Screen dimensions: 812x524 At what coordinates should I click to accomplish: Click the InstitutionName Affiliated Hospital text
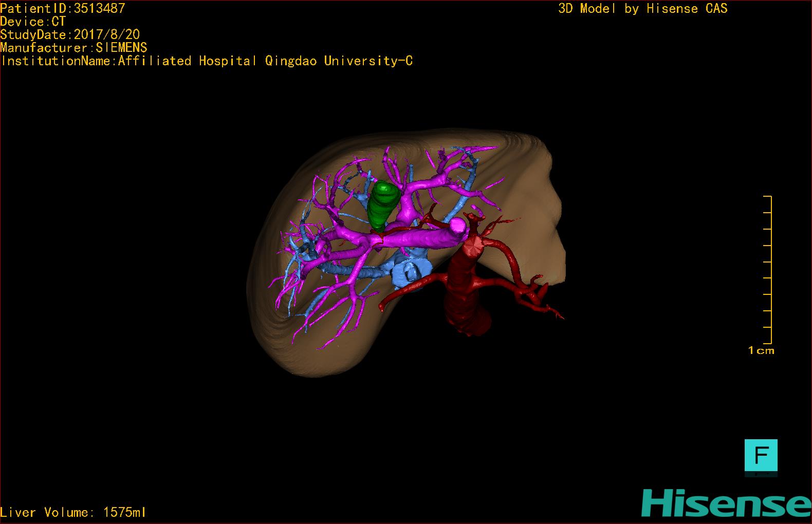(207, 61)
